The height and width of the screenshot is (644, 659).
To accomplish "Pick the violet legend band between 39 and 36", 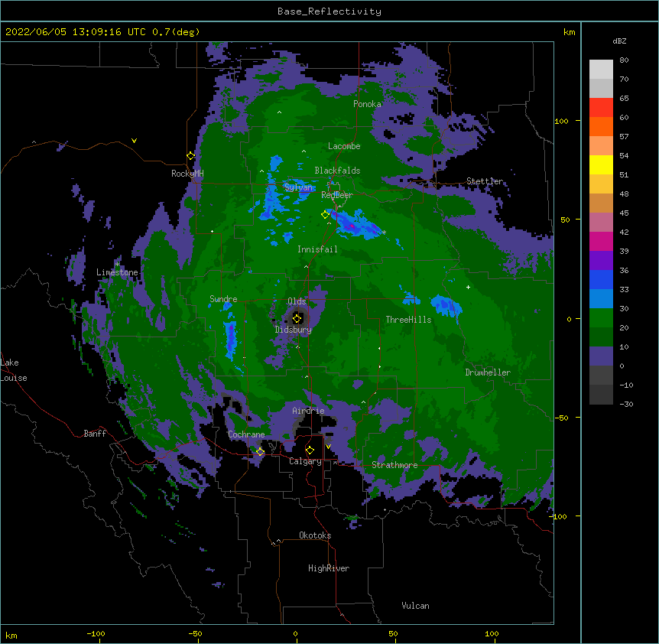I will click(601, 260).
